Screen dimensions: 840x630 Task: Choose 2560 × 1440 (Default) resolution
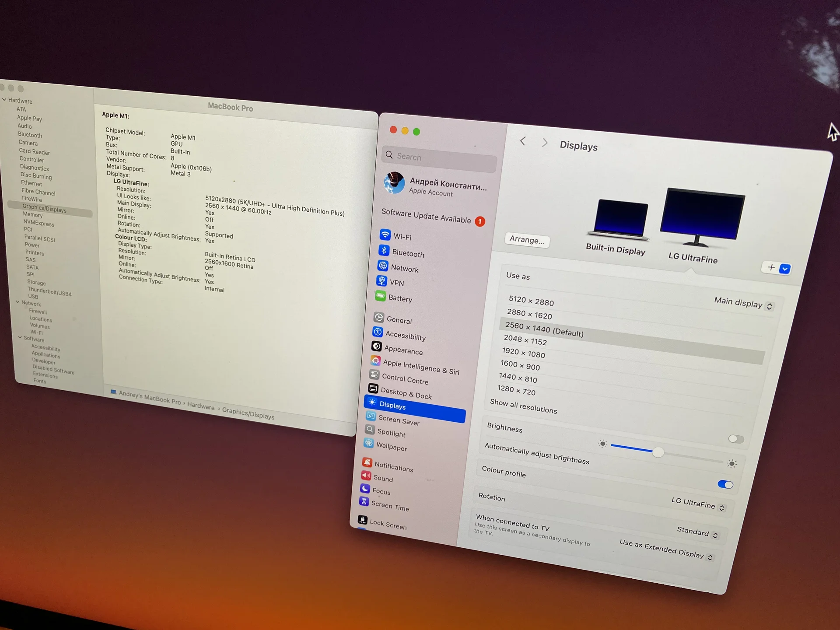pyautogui.click(x=632, y=341)
